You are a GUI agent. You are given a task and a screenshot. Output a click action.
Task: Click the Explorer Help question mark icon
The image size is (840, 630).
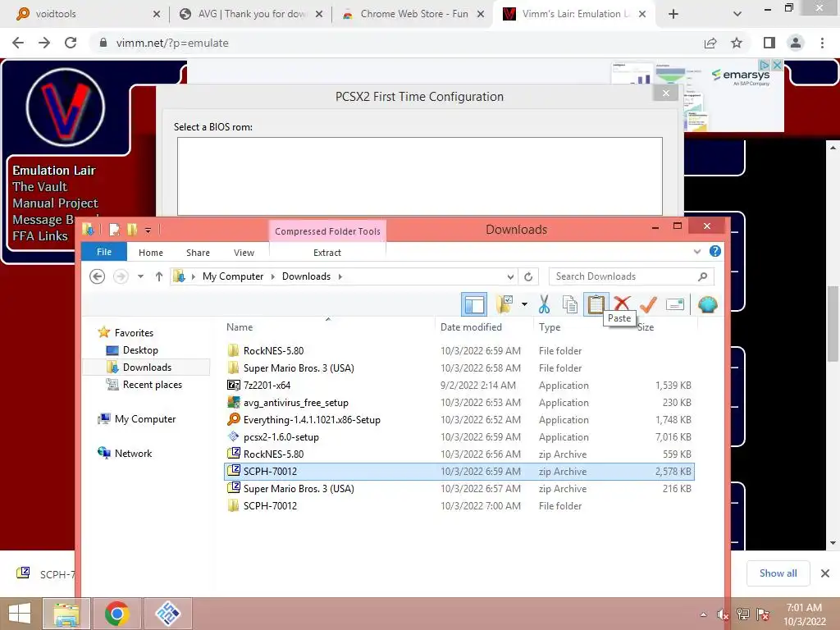coord(715,251)
